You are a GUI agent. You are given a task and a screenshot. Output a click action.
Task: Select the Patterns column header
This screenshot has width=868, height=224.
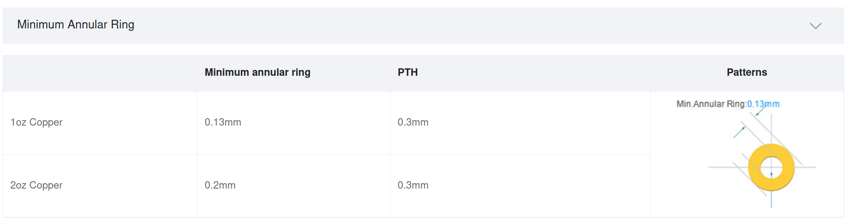point(747,72)
